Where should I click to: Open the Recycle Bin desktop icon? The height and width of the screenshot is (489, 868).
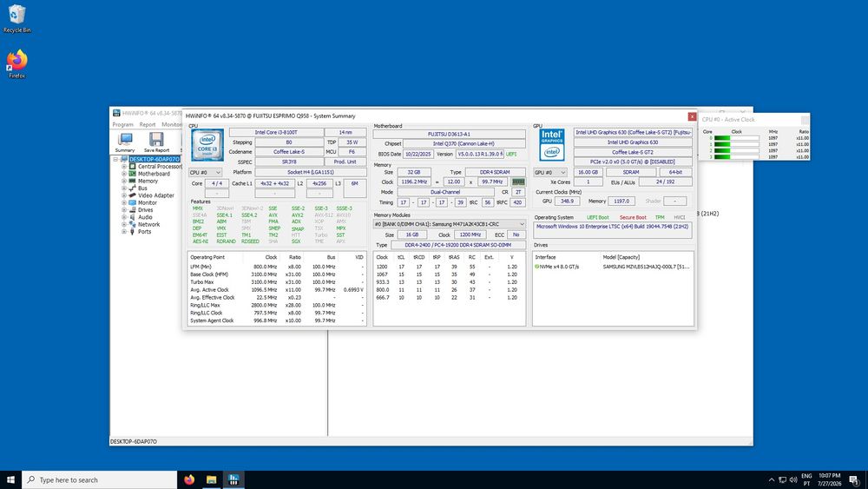tap(16, 18)
